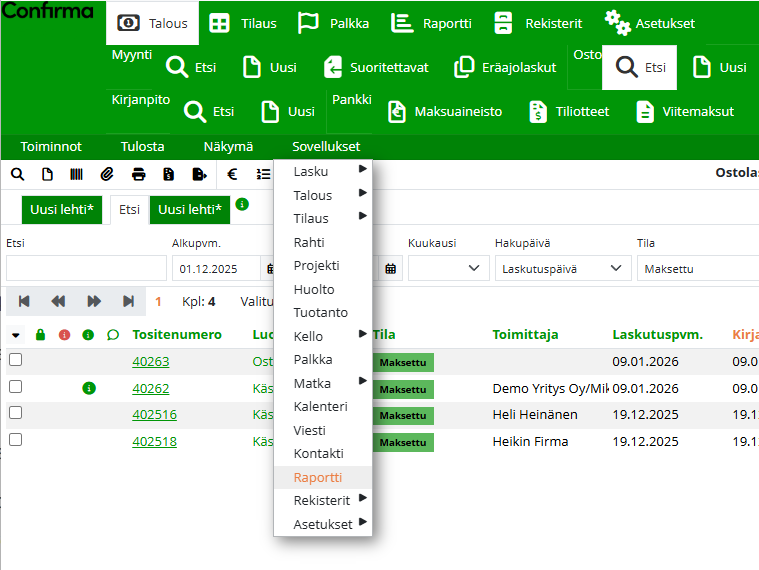Click the magnifier search icon in toolbar
Screen dimensions: 759x570
click(17, 174)
